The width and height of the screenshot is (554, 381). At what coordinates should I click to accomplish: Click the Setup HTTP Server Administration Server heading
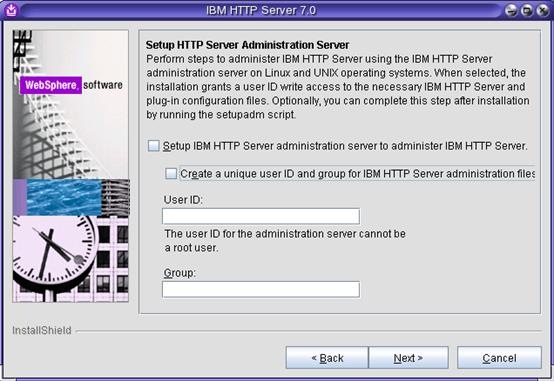(x=247, y=45)
